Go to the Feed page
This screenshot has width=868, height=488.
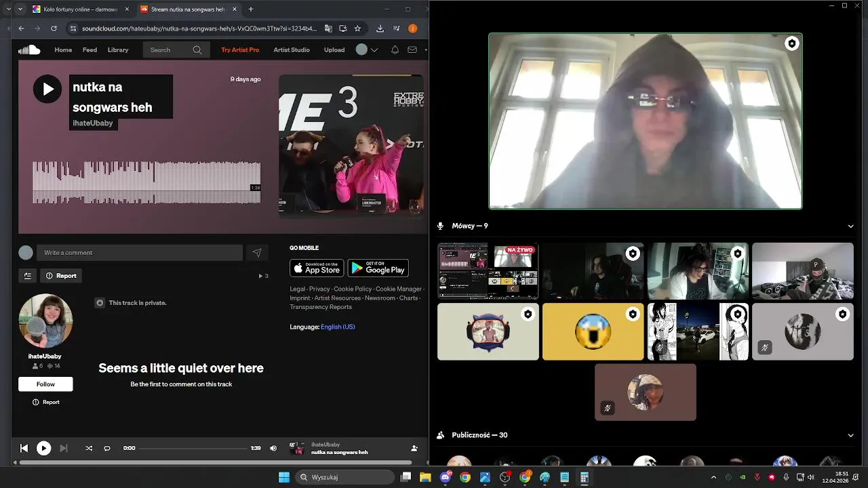[x=90, y=49]
